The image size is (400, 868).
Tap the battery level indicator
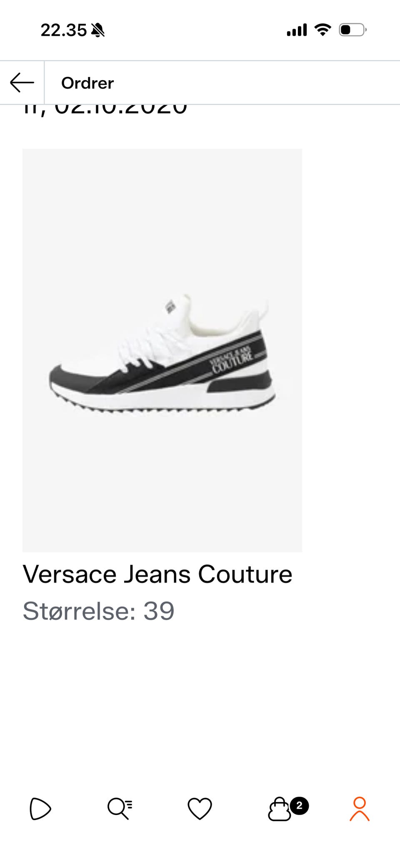(x=352, y=30)
